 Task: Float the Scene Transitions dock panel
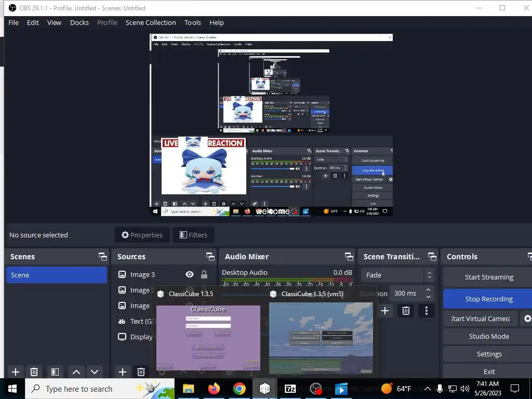432,257
